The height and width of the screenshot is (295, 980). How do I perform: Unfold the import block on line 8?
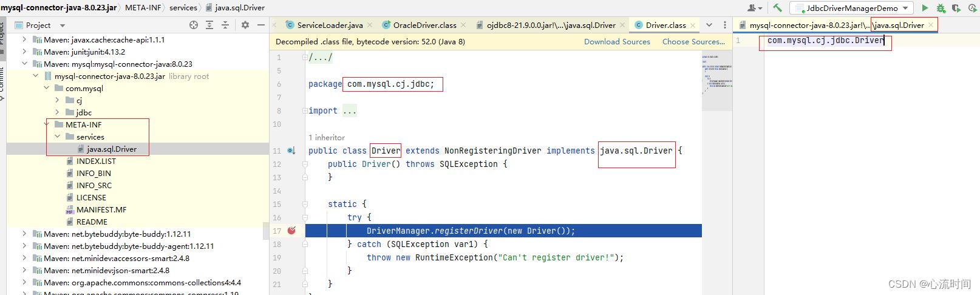click(305, 110)
